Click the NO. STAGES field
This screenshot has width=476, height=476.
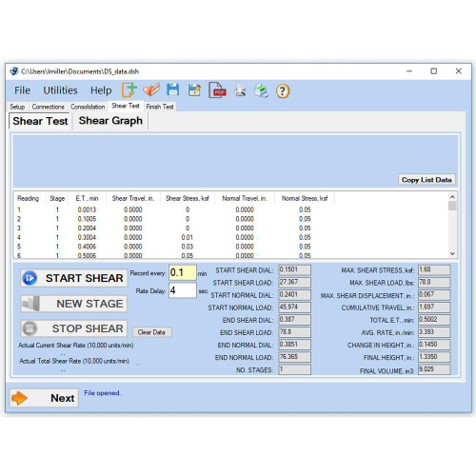[x=294, y=369]
